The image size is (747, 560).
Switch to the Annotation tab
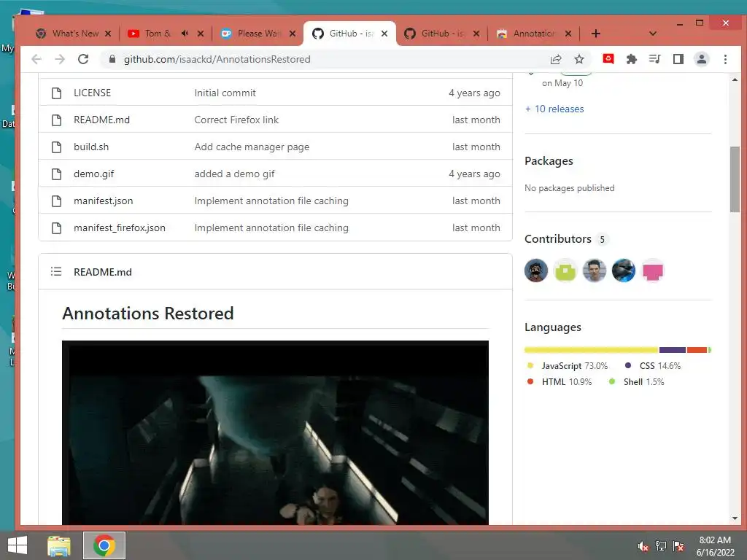(x=533, y=34)
